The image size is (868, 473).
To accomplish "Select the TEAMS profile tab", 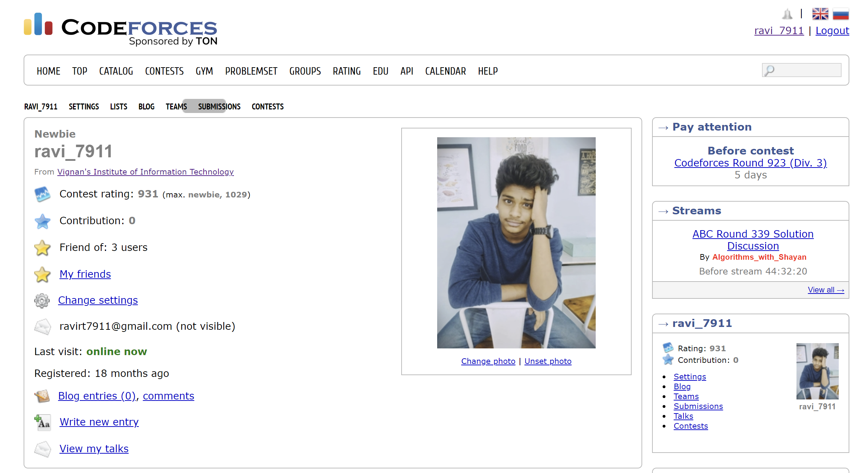I will point(176,107).
